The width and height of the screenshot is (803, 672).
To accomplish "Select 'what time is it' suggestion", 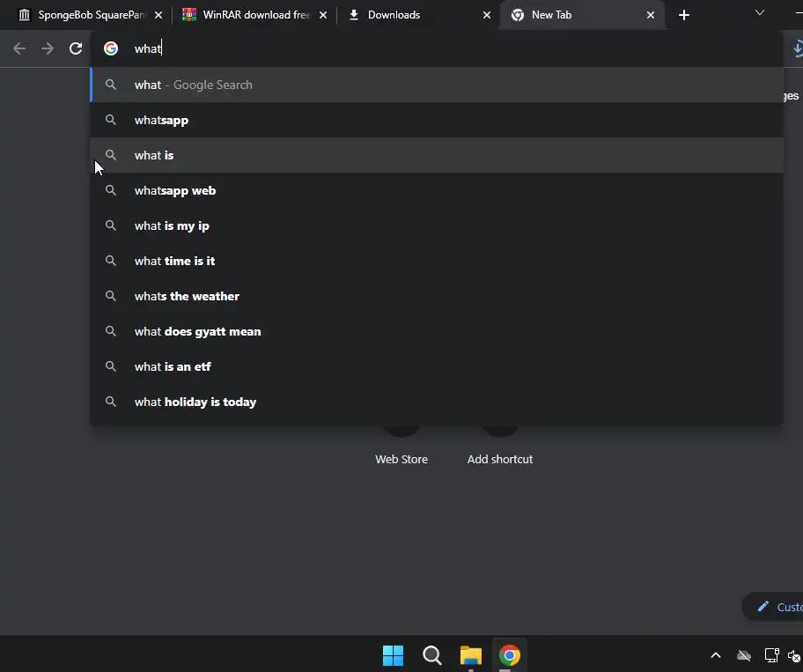I will 437,261.
